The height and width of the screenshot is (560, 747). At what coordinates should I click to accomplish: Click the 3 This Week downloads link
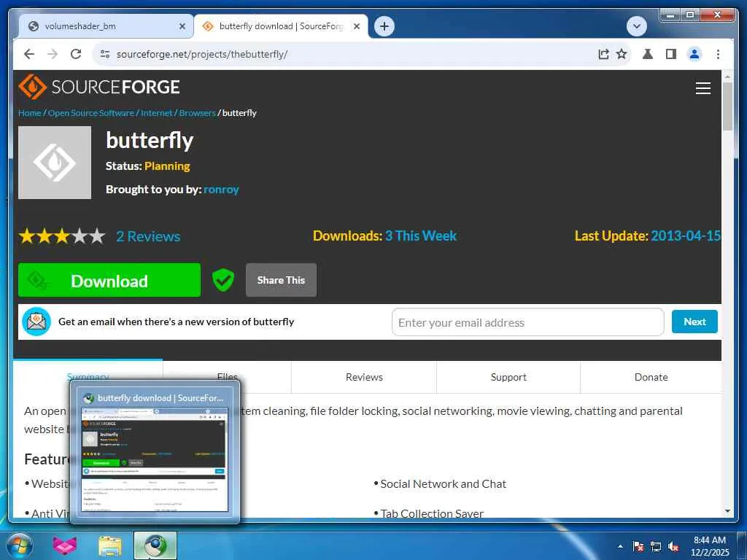pyautogui.click(x=421, y=236)
